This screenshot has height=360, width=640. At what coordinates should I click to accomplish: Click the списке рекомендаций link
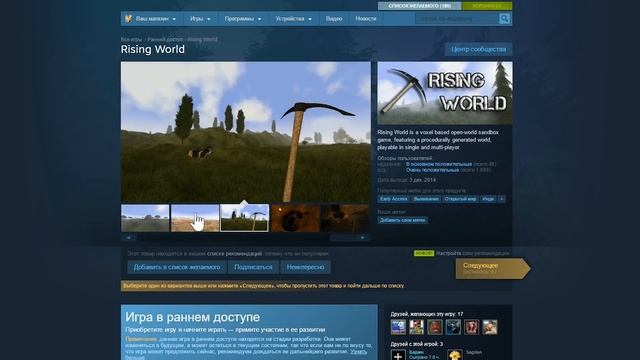[234, 253]
